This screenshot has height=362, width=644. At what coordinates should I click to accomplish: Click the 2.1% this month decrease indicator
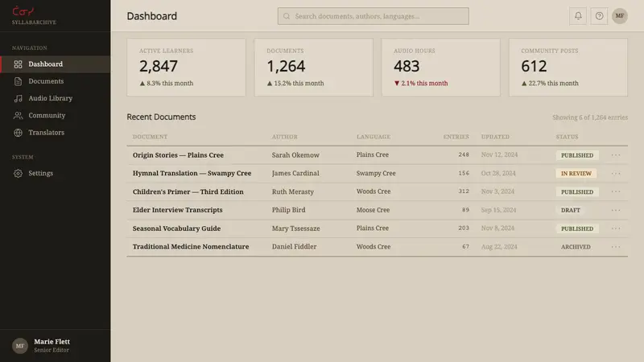420,84
